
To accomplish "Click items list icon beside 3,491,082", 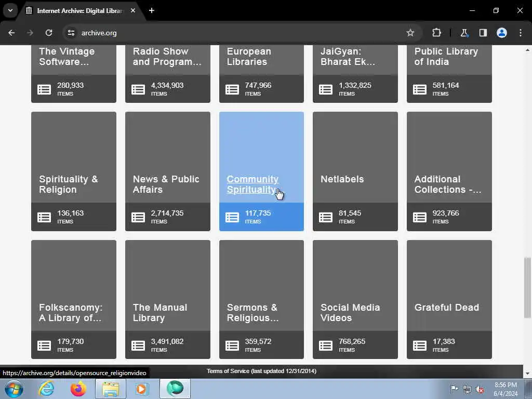I will coord(138,345).
